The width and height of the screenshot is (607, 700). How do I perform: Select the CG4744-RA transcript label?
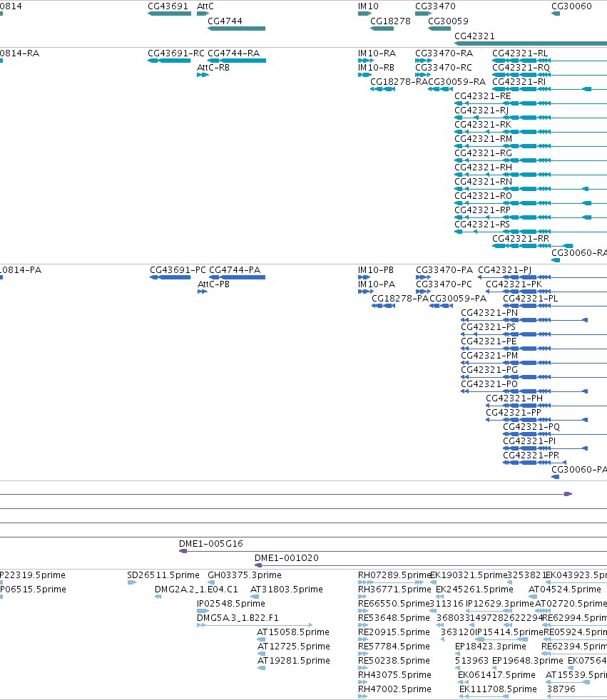coord(234,53)
